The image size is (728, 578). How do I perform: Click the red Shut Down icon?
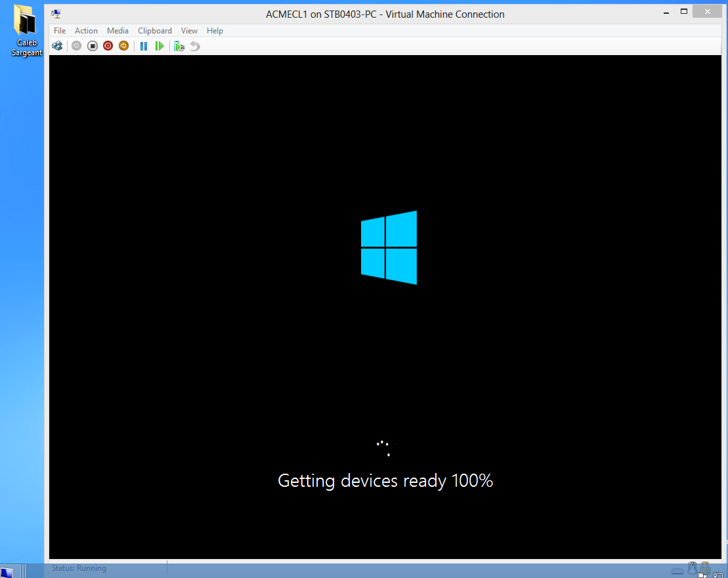[x=108, y=46]
